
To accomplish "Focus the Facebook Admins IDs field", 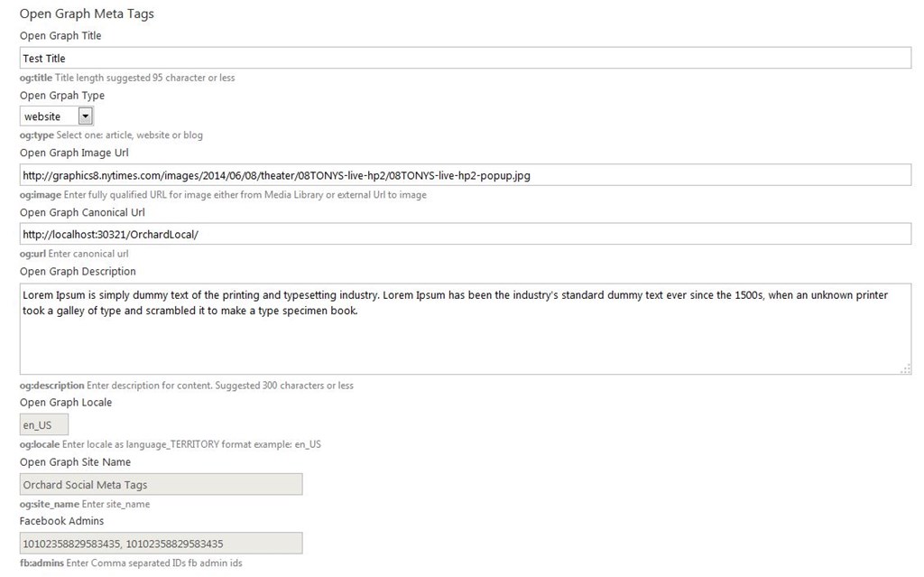I will point(161,543).
